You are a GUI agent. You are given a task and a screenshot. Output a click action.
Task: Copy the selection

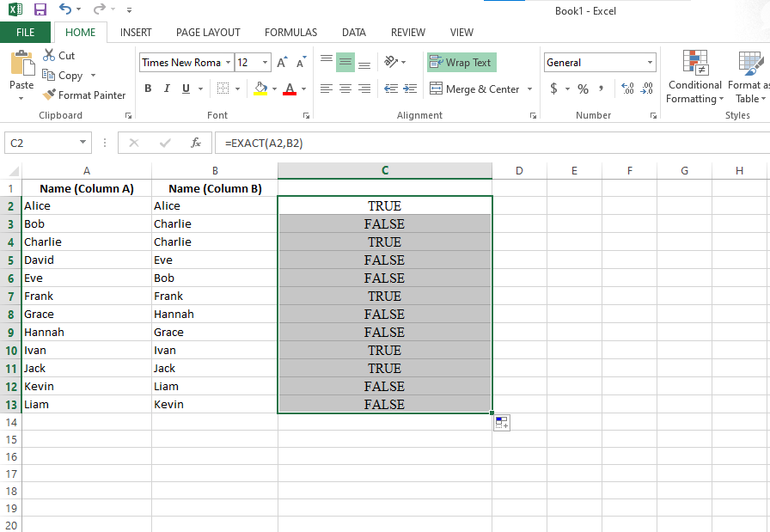point(63,75)
